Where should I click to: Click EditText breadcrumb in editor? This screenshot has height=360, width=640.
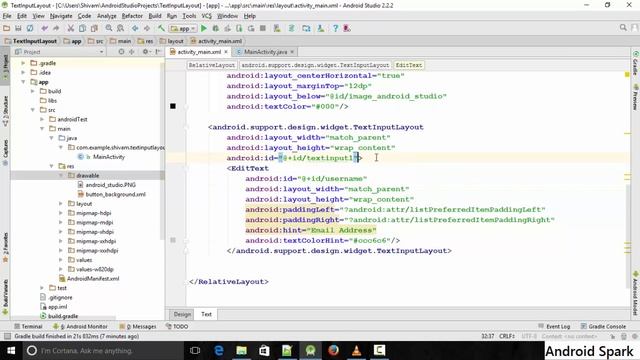tap(409, 65)
